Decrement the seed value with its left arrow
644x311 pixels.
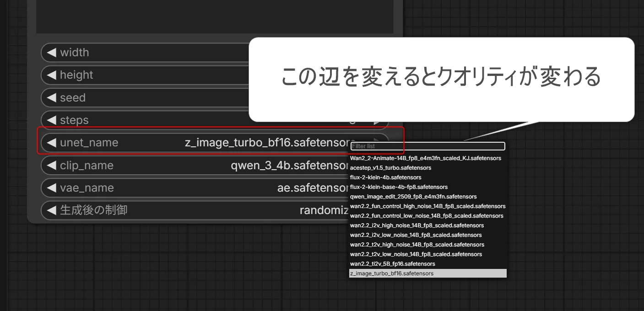pyautogui.click(x=52, y=98)
